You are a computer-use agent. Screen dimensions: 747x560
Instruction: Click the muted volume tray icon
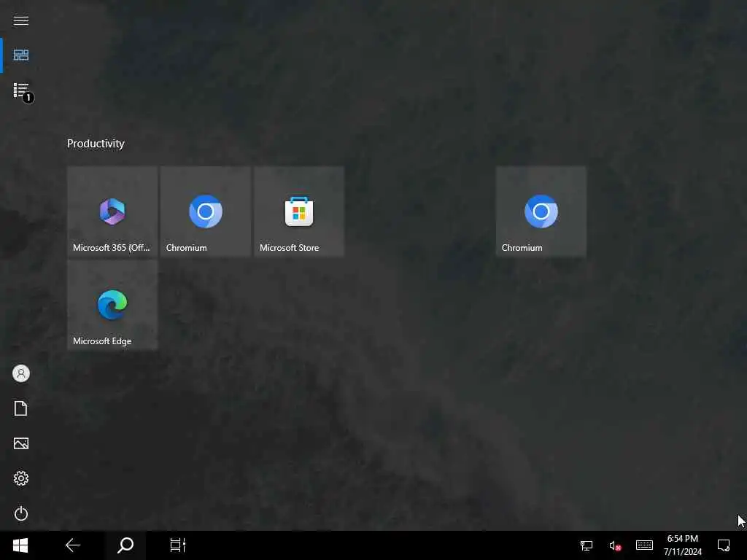(x=615, y=545)
